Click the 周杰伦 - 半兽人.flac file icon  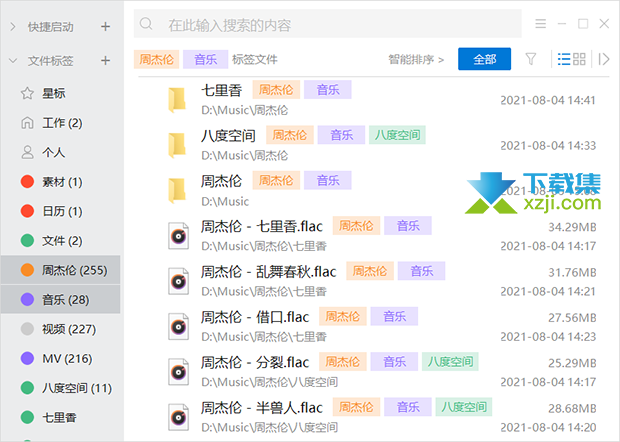(178, 417)
